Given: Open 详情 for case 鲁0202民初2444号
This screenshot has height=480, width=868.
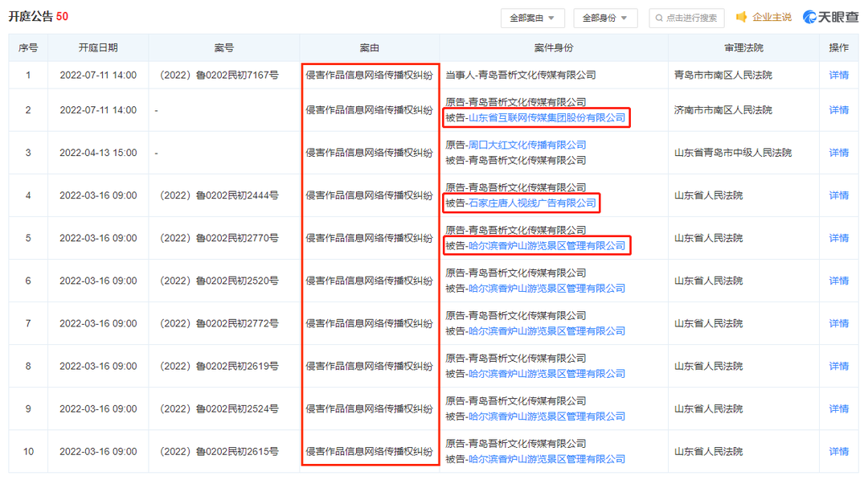Looking at the screenshot, I should point(838,195).
